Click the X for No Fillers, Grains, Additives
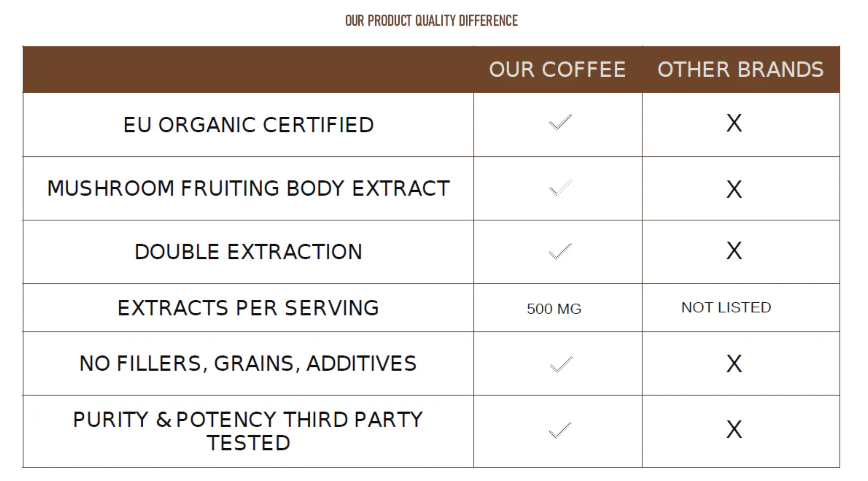The height and width of the screenshot is (481, 868). (734, 363)
